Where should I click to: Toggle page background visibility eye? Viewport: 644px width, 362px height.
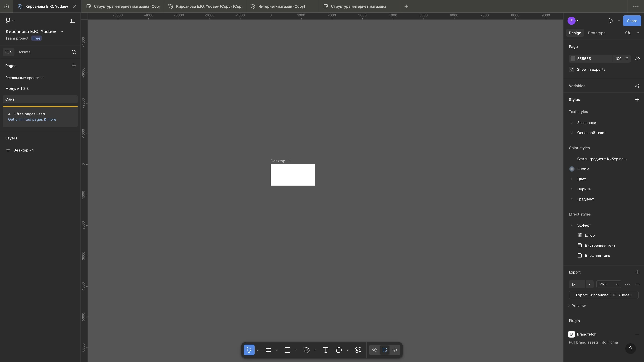[637, 59]
